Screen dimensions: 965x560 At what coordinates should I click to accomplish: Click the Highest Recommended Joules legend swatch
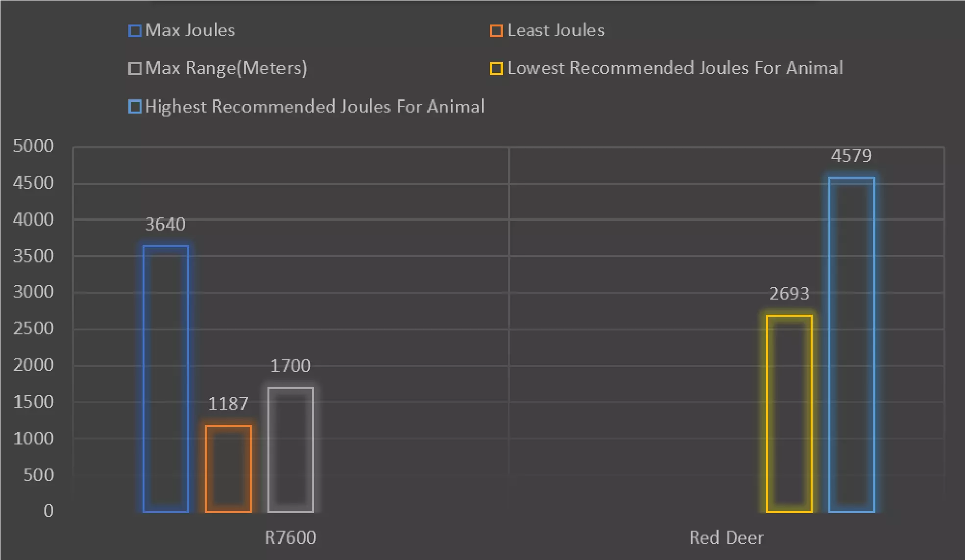(x=135, y=107)
